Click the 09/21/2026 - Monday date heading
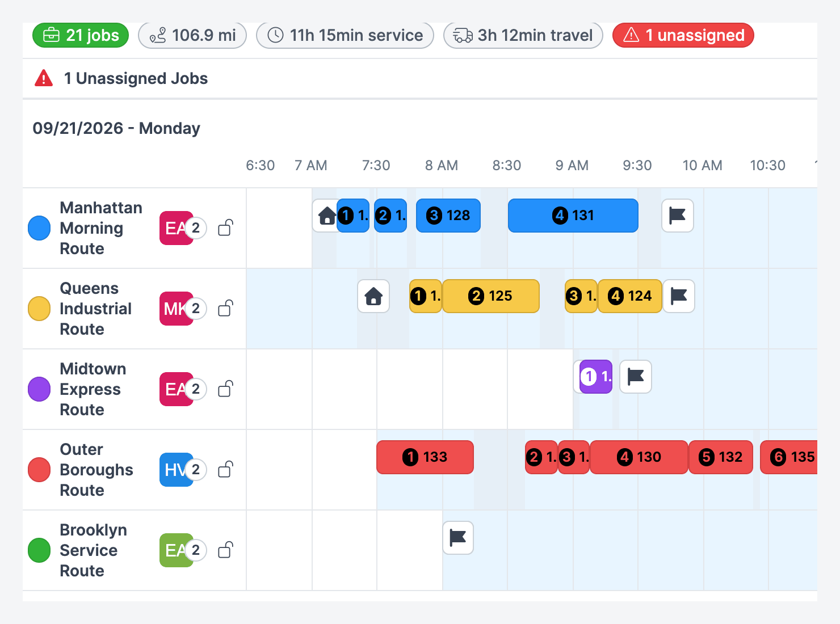Image resolution: width=840 pixels, height=624 pixels. pos(116,128)
